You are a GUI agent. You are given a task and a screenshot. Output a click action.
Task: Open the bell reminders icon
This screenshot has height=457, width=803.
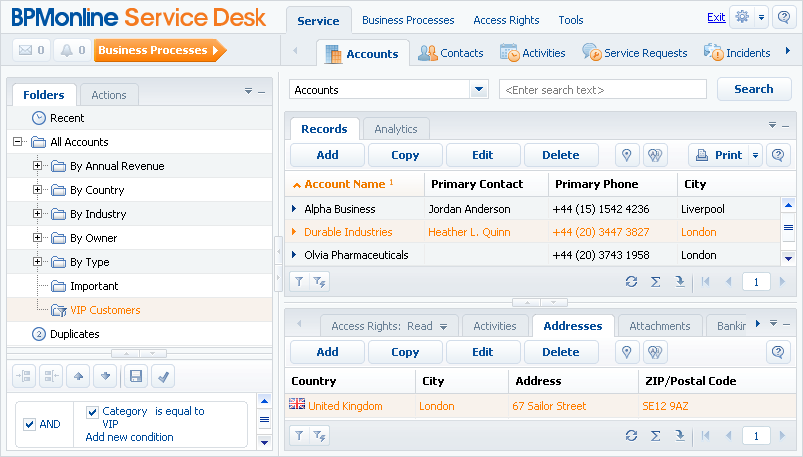[67, 50]
